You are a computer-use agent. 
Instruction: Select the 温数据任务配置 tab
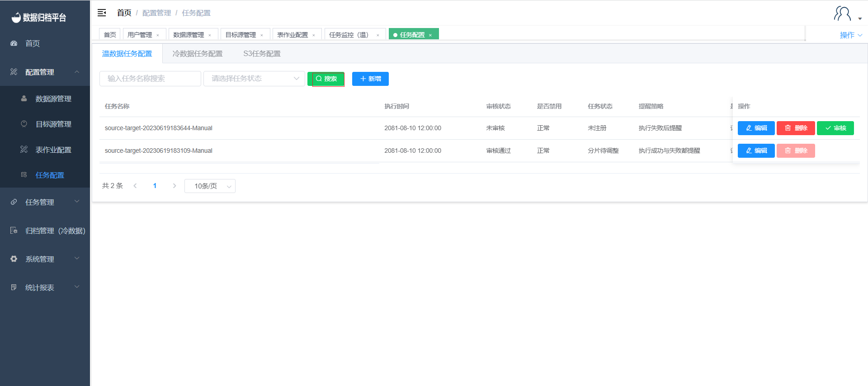(x=127, y=53)
